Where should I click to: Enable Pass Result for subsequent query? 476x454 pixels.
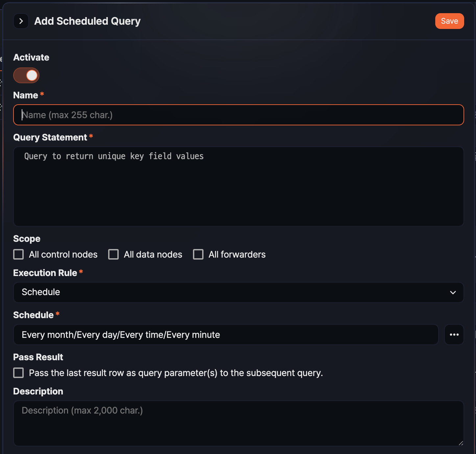pos(18,373)
